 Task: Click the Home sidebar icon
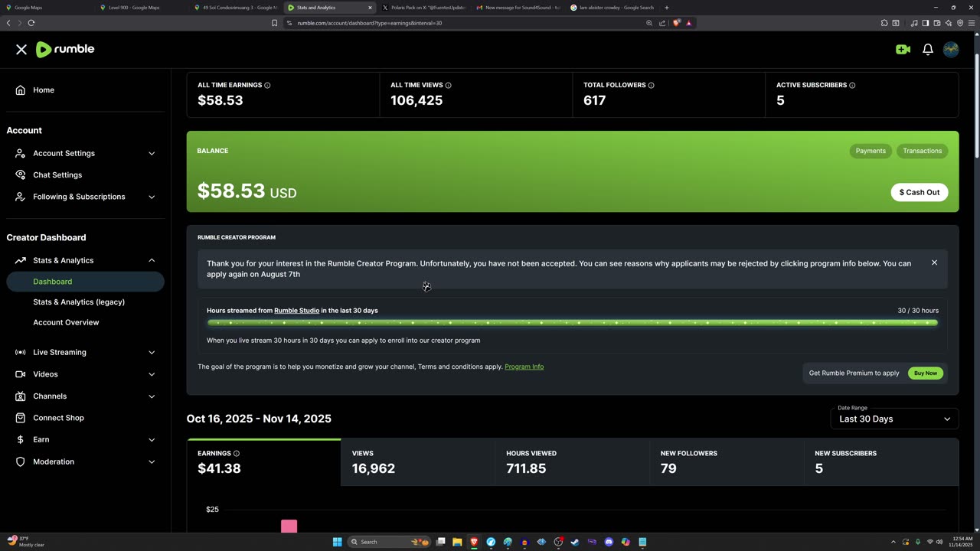tap(21, 90)
